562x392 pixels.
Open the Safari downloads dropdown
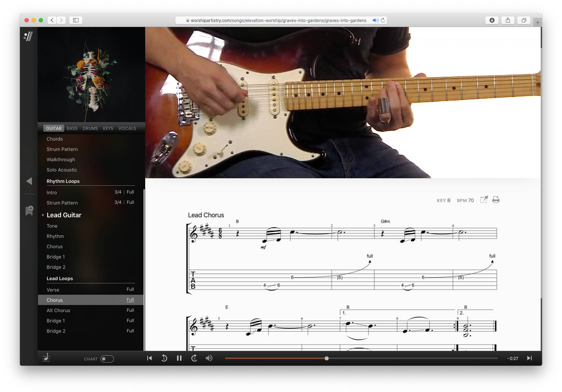[x=492, y=20]
